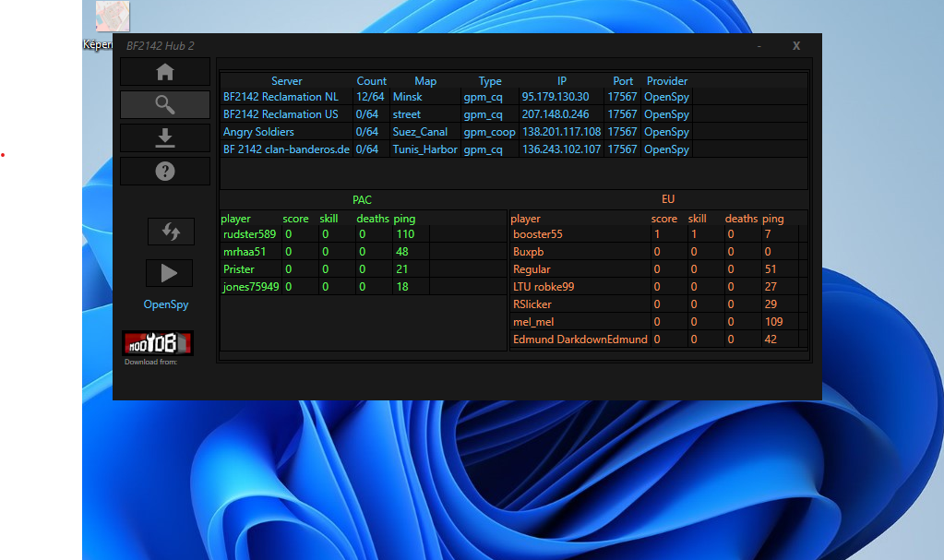The width and height of the screenshot is (944, 560).
Task: Click the Port column header
Action: [623, 80]
